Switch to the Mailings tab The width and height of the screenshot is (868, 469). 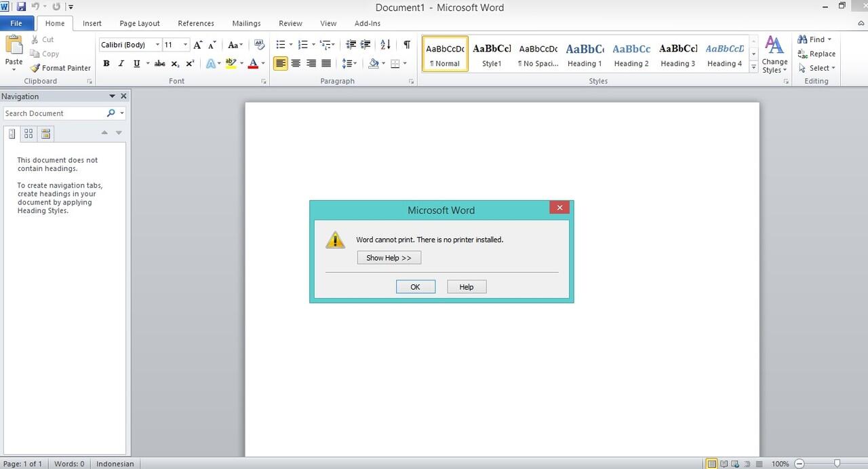pyautogui.click(x=246, y=23)
